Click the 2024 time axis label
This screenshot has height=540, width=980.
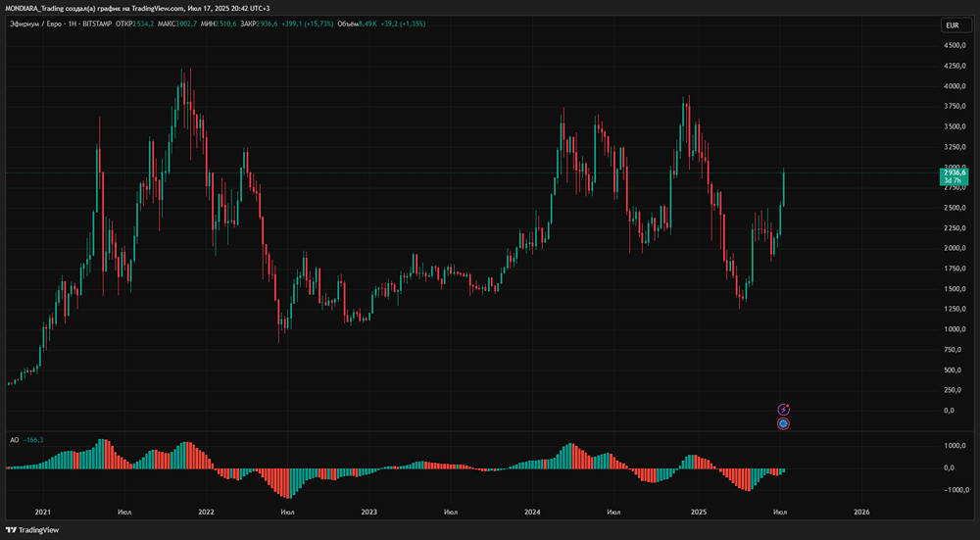(x=532, y=512)
